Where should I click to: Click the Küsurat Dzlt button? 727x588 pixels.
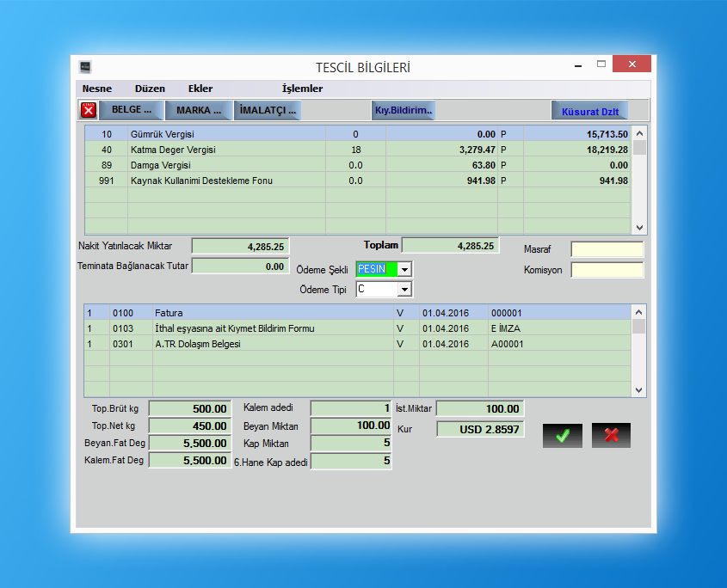point(589,111)
